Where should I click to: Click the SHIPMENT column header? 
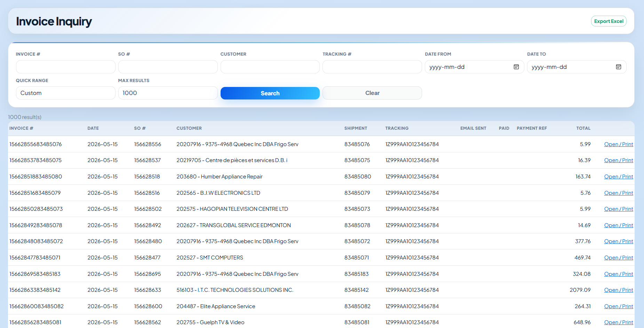tap(356, 128)
